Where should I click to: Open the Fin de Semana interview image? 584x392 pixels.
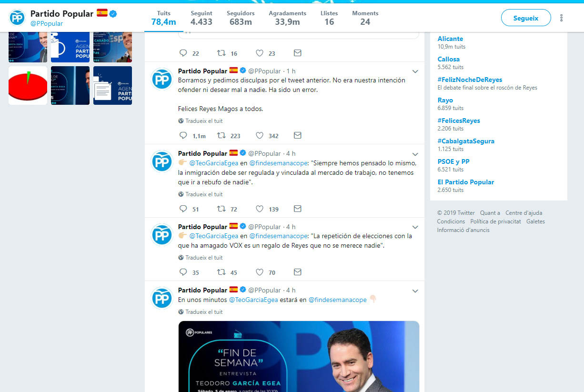pyautogui.click(x=299, y=356)
